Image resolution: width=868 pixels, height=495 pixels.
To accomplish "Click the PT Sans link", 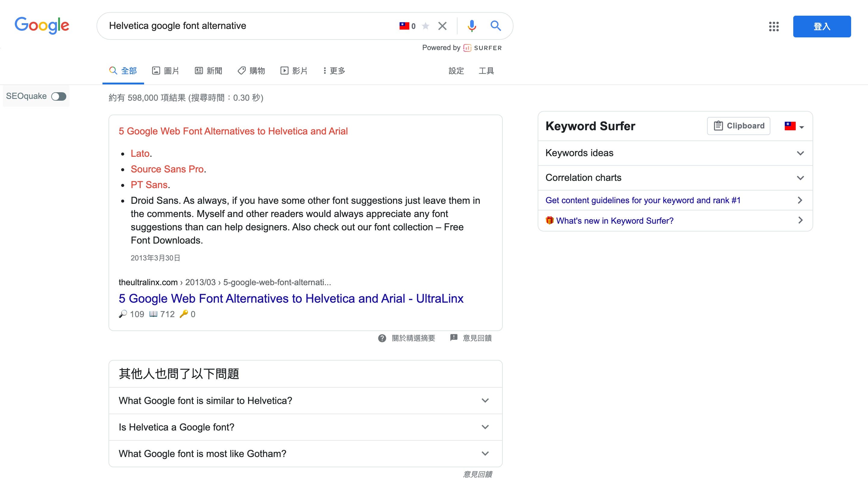I will click(x=149, y=185).
